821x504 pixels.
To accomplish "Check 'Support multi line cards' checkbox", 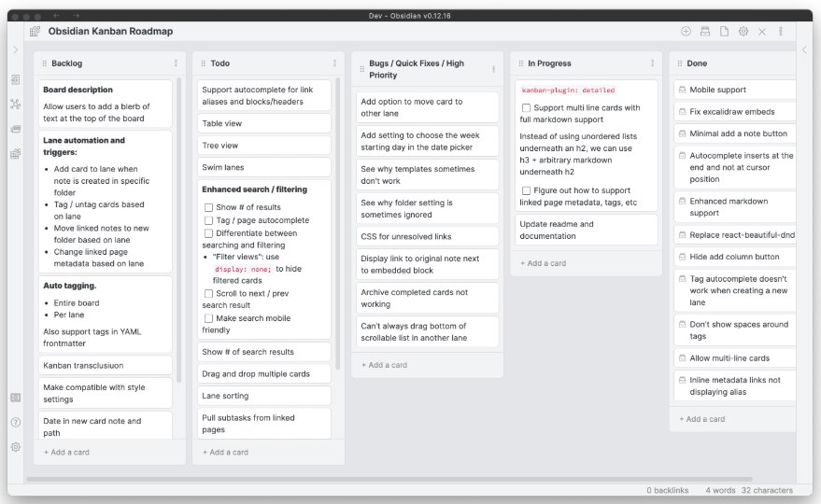I will pos(526,108).
